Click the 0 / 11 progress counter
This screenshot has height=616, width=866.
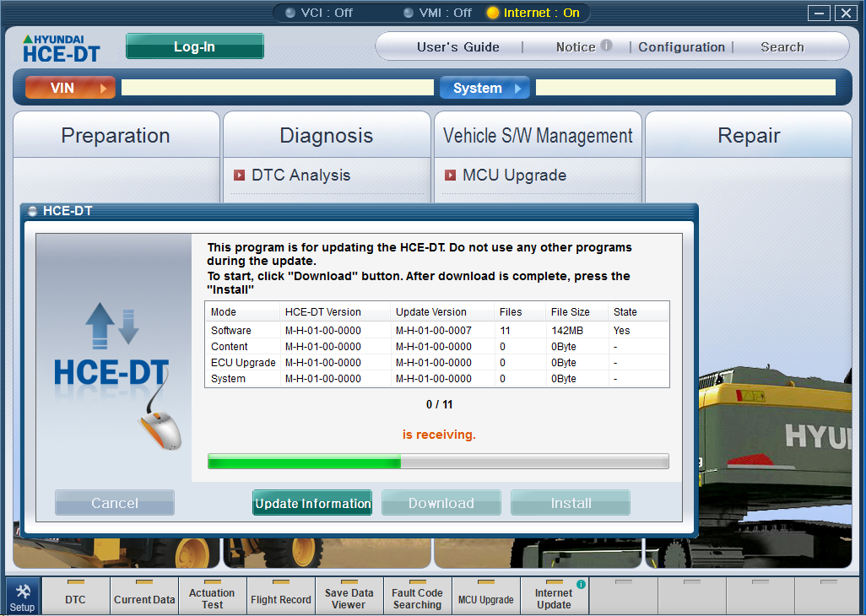click(439, 404)
